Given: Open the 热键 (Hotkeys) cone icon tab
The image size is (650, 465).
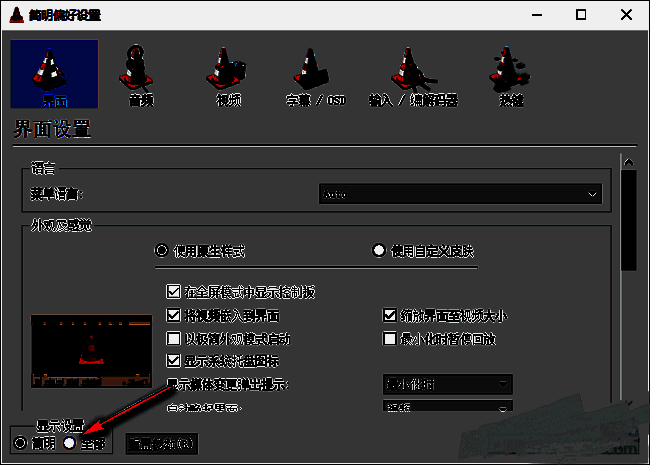Looking at the screenshot, I should coord(510,75).
